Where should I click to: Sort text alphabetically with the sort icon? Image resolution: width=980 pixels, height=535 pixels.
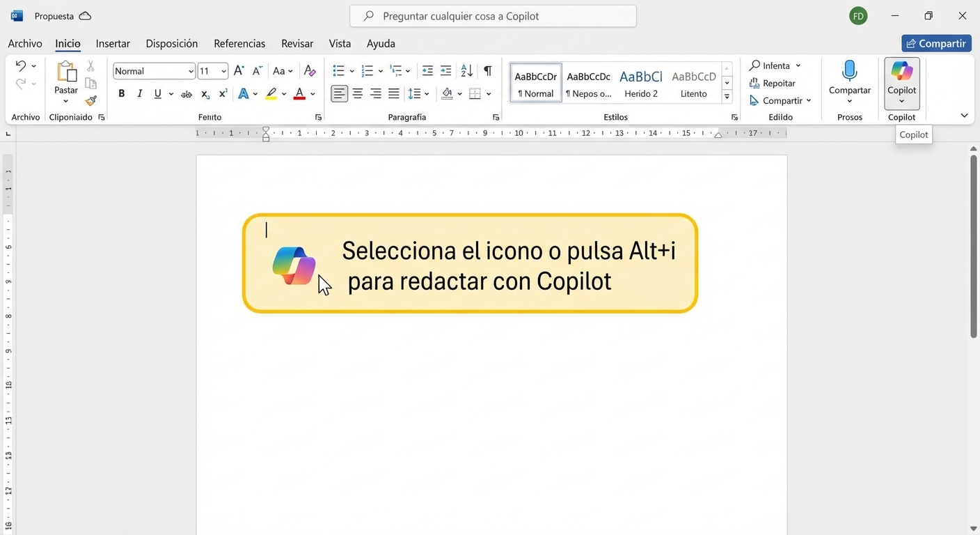(x=466, y=70)
